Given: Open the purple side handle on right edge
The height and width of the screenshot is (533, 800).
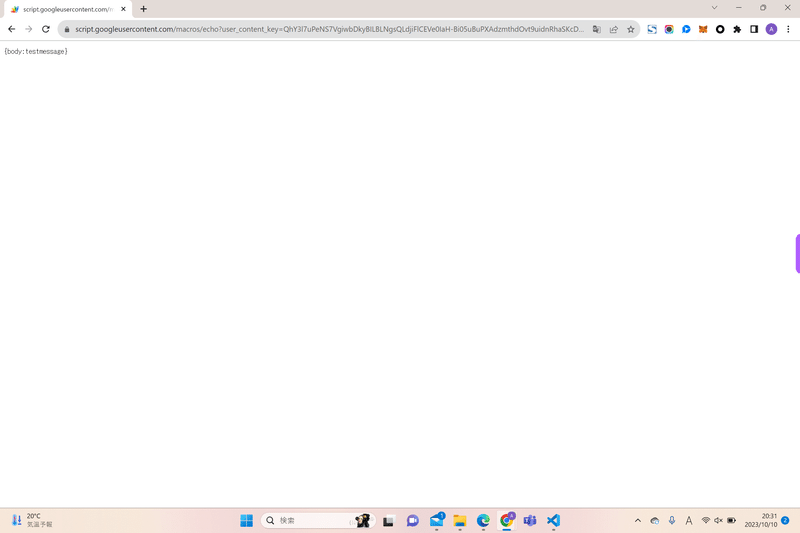Looking at the screenshot, I should coord(797,253).
